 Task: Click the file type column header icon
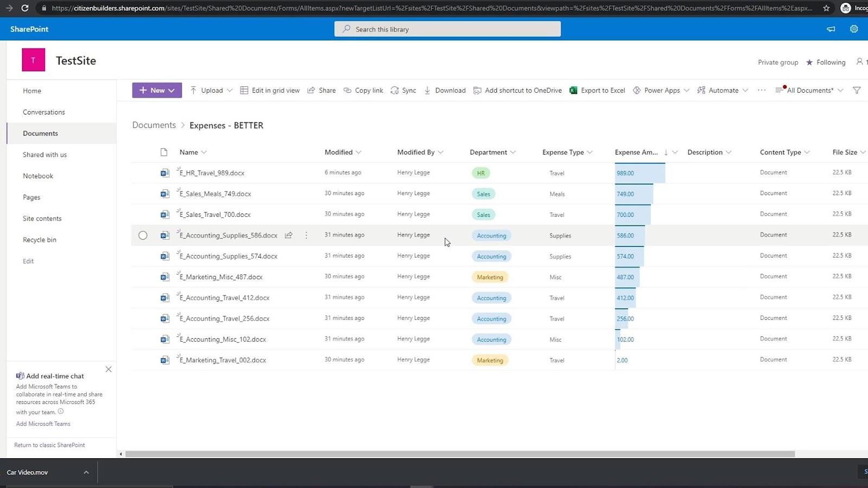[164, 152]
